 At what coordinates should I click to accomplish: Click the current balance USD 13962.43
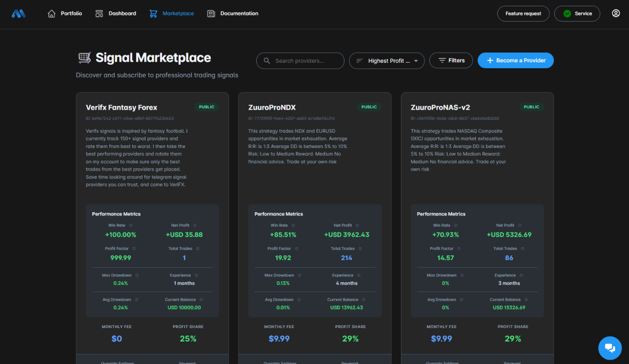347,307
